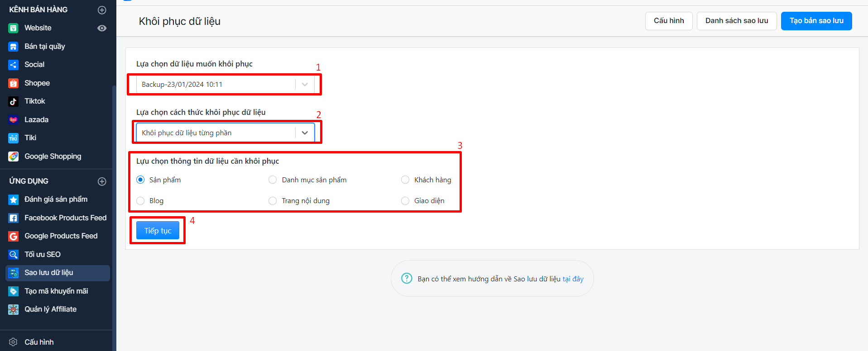The width and height of the screenshot is (868, 351).
Task: Click the Website channel icon
Action: point(14,28)
